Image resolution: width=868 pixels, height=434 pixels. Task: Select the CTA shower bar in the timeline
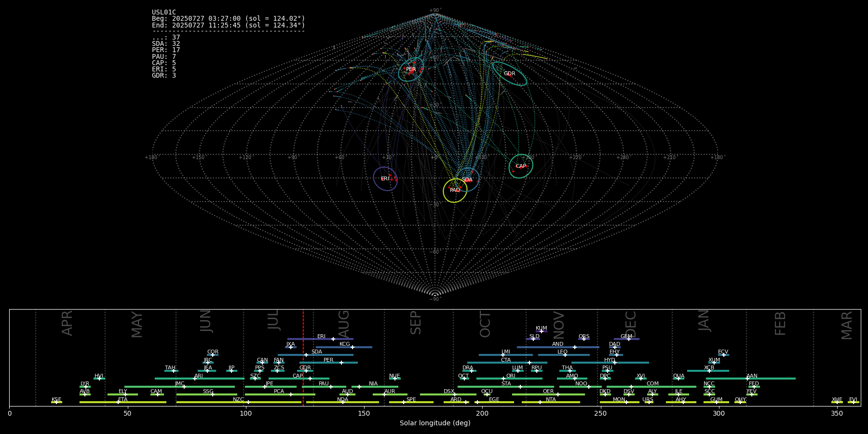(507, 363)
